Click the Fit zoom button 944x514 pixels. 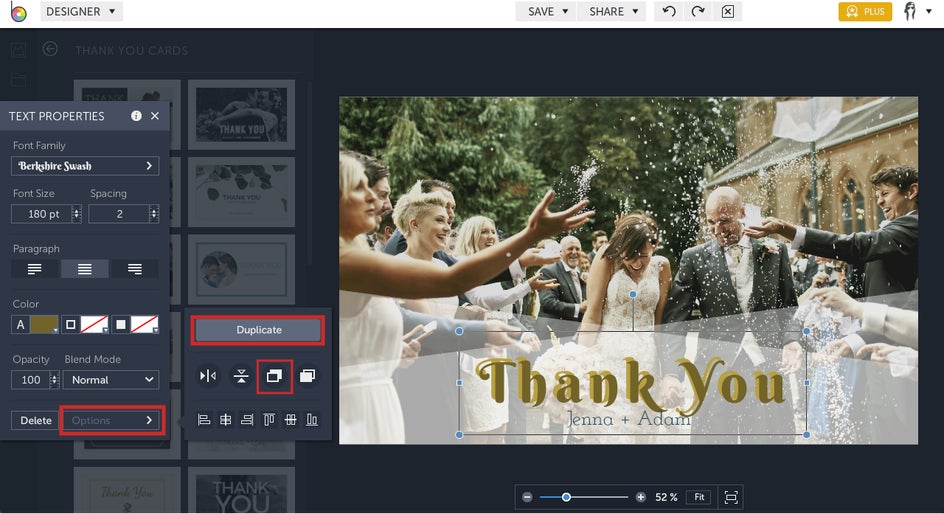click(x=699, y=497)
